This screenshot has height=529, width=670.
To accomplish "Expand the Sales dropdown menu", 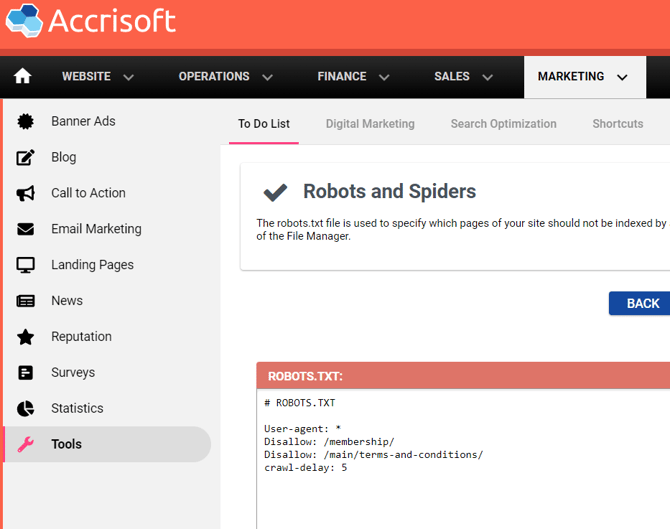I will click(463, 77).
